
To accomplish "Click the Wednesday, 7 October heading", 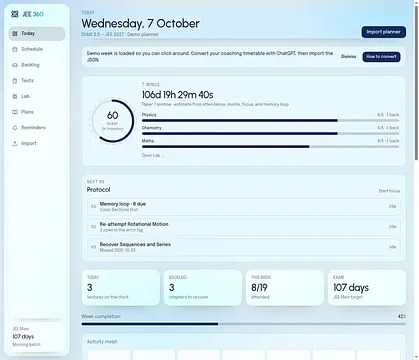I will [x=140, y=24].
